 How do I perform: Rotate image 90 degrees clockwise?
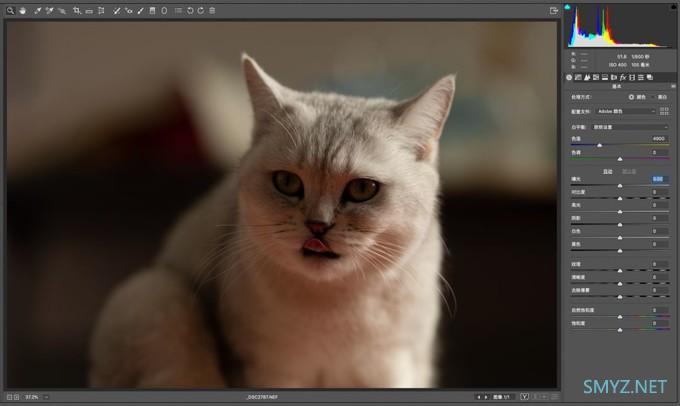(x=201, y=10)
